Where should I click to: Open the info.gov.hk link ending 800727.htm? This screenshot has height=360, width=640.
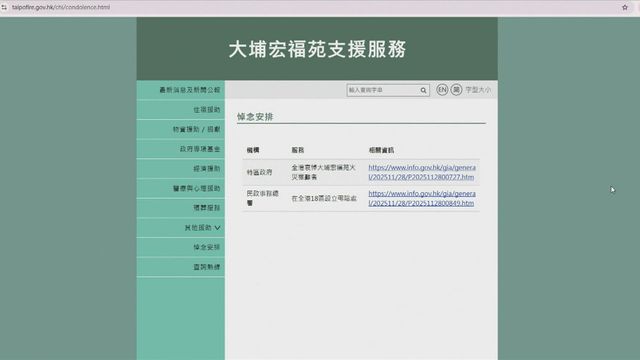point(422,172)
